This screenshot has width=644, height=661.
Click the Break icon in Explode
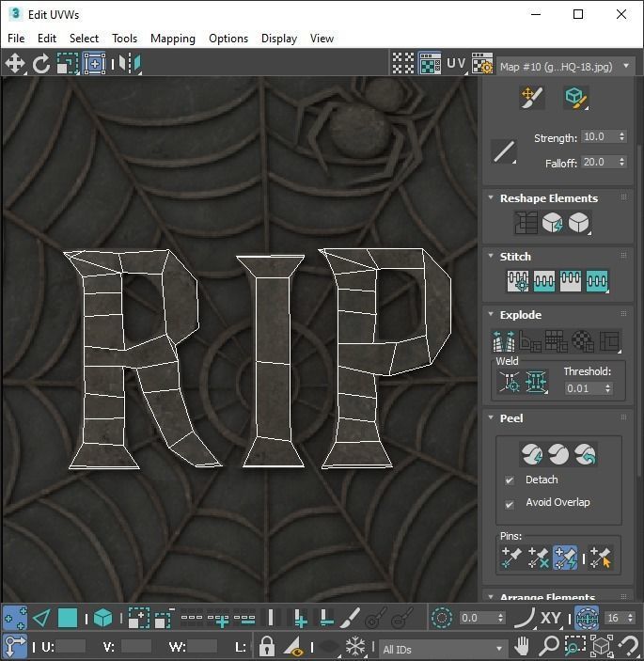(x=504, y=341)
